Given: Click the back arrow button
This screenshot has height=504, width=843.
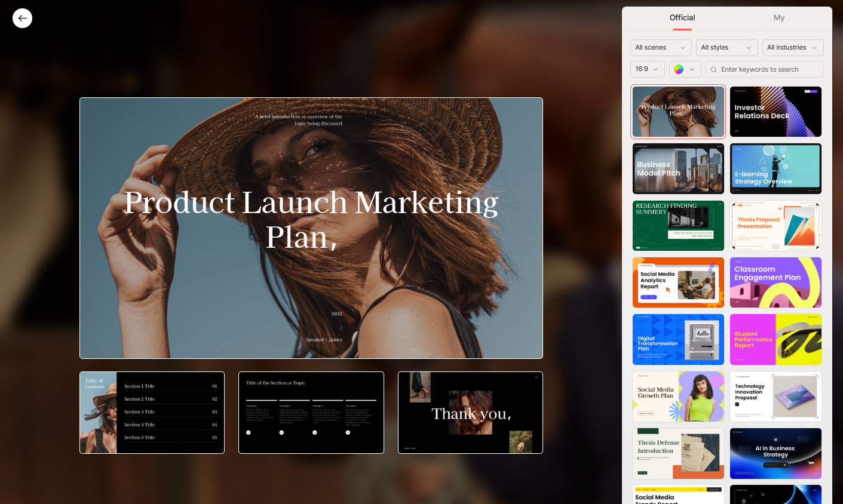Looking at the screenshot, I should click(x=22, y=19).
